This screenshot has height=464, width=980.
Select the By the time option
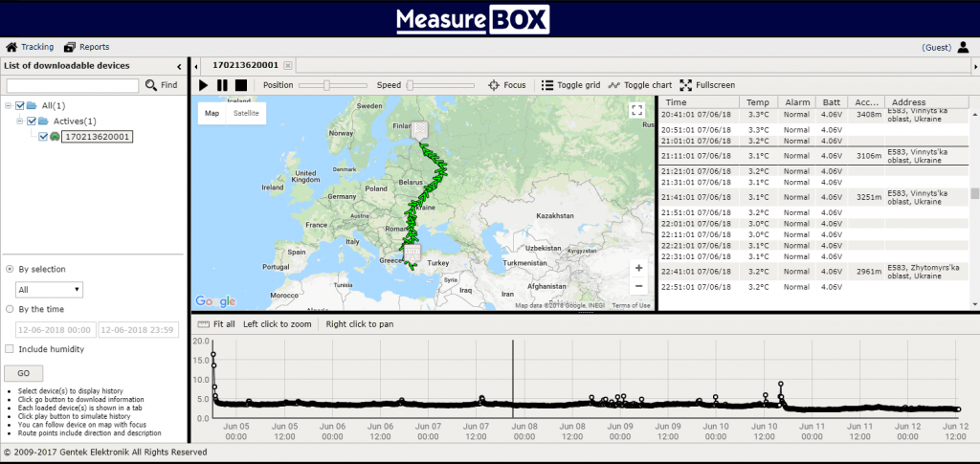coord(10,309)
